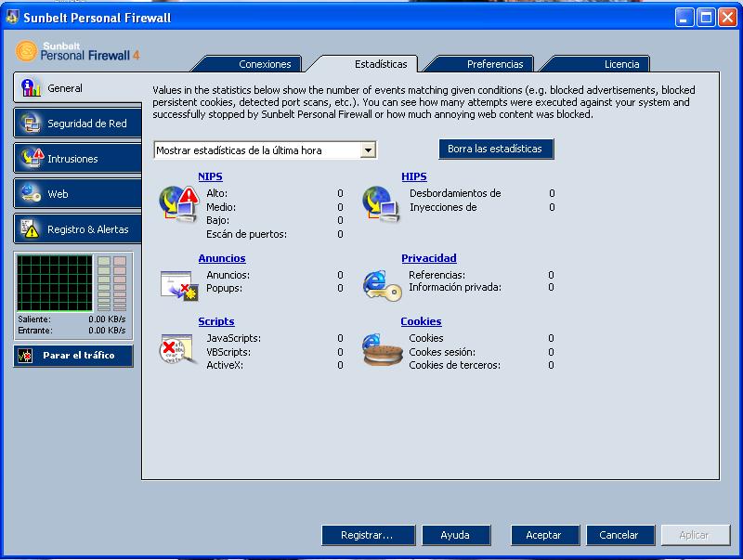Click the traffic level bar meters
The width and height of the screenshot is (743, 560).
point(111,283)
